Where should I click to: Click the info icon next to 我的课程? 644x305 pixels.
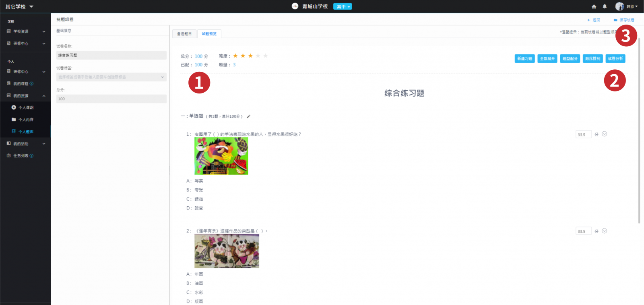tap(32, 84)
